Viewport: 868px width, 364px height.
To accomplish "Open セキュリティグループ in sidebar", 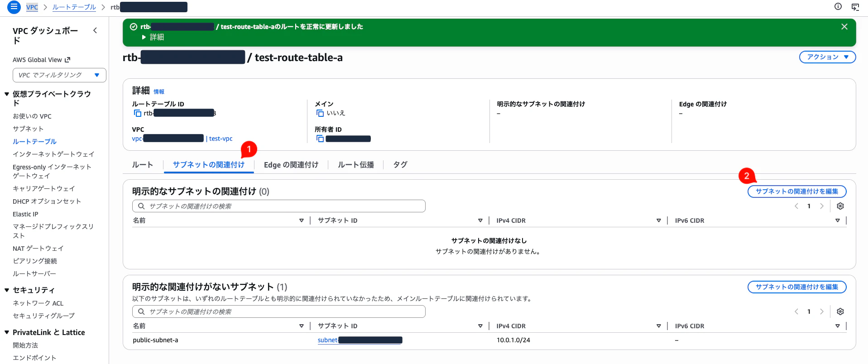I will (x=43, y=316).
